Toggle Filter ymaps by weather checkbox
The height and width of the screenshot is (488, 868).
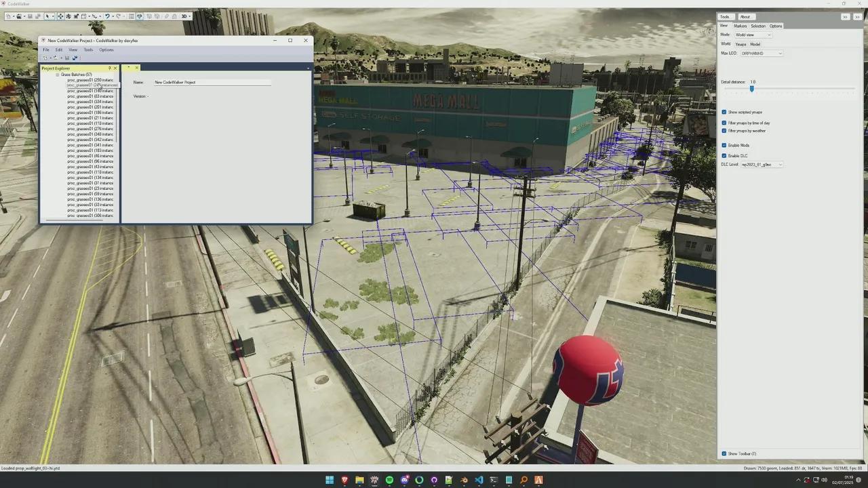point(724,130)
